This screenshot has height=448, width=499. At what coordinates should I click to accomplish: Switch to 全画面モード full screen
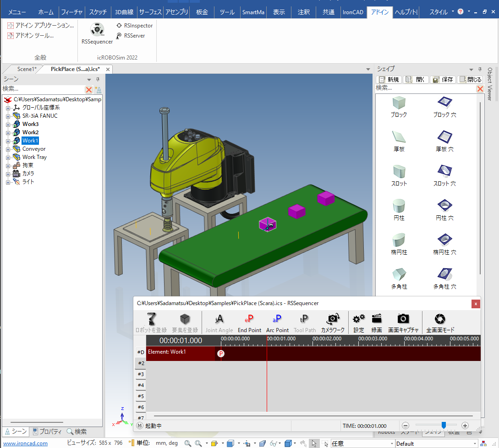[440, 322]
